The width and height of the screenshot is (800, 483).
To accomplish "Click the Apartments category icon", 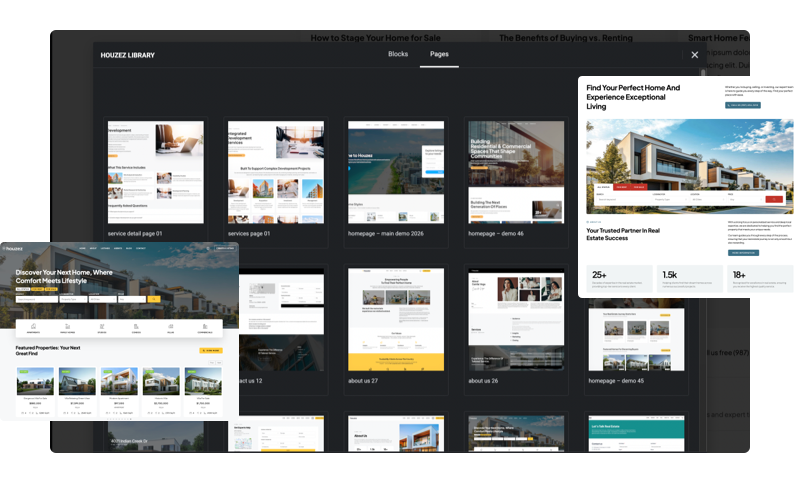I will 33,327.
